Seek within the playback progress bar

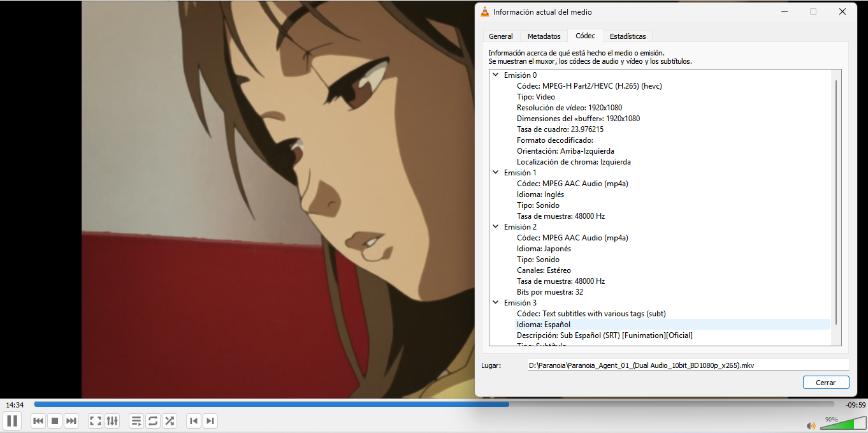[x=434, y=404]
